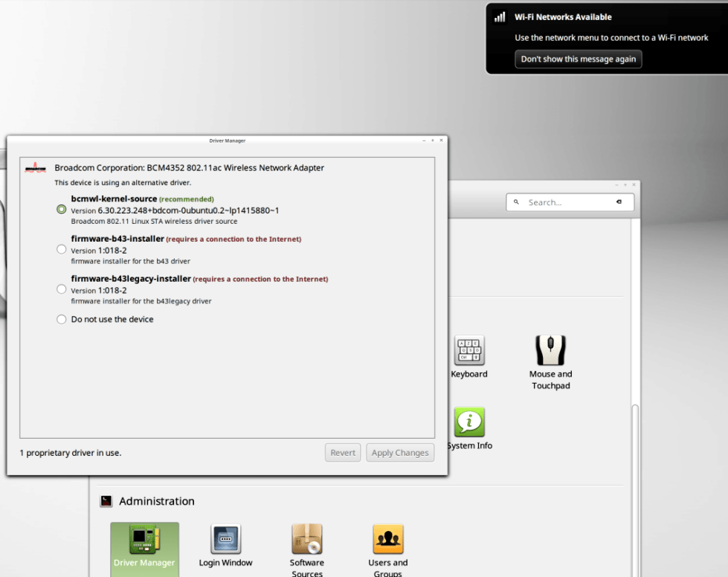The height and width of the screenshot is (577, 728).
Task: Choose the firmware-b43legacy-installer option
Action: [62, 289]
